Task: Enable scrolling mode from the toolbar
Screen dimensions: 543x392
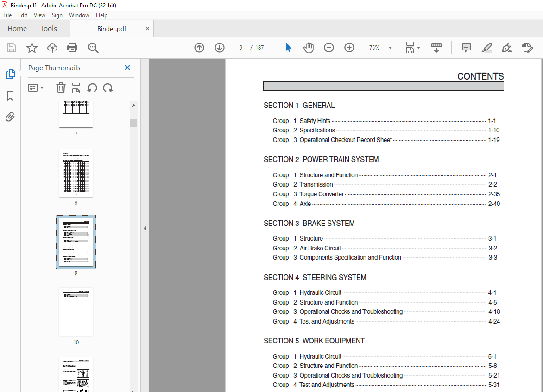Action: 436,48
